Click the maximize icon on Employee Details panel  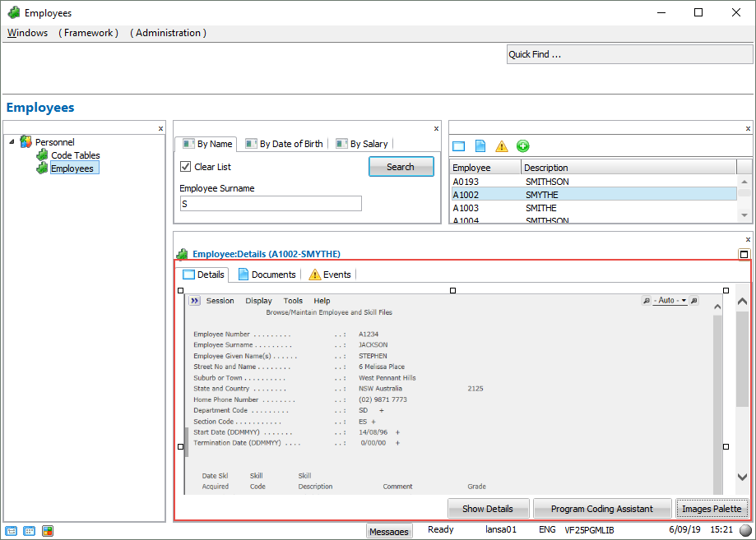click(744, 255)
